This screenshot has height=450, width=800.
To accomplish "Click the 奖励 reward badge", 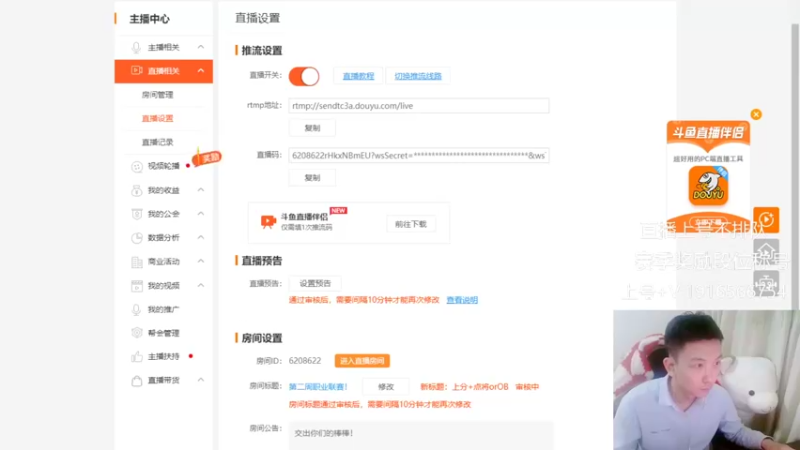I will 206,158.
